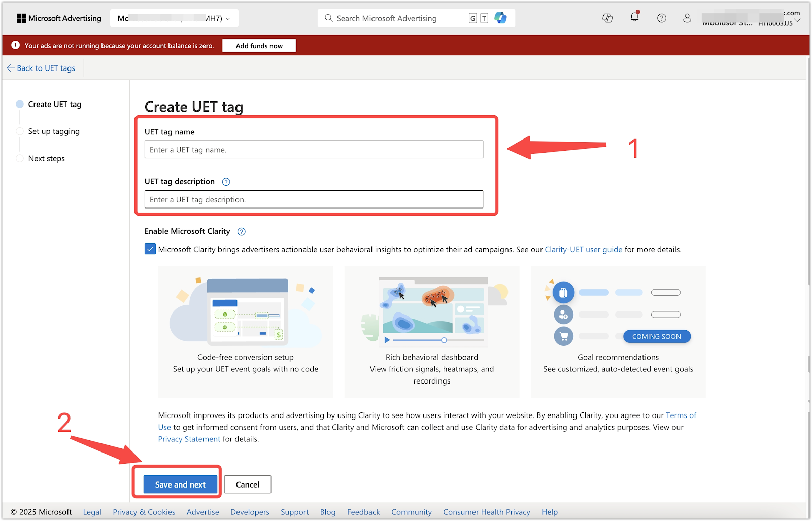812x521 pixels.
Task: Expand the user account menu chevron
Action: (x=797, y=20)
